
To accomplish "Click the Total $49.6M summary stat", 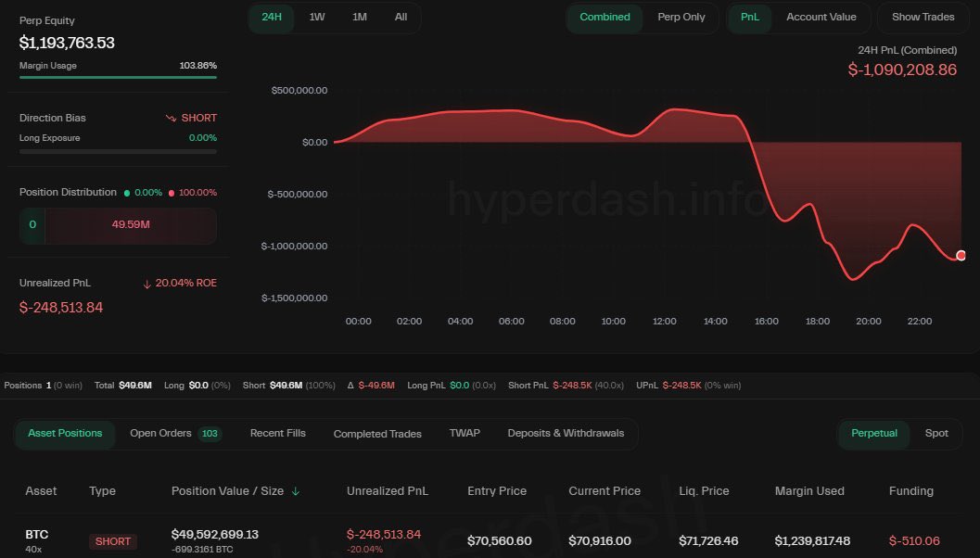I will click(x=123, y=386).
